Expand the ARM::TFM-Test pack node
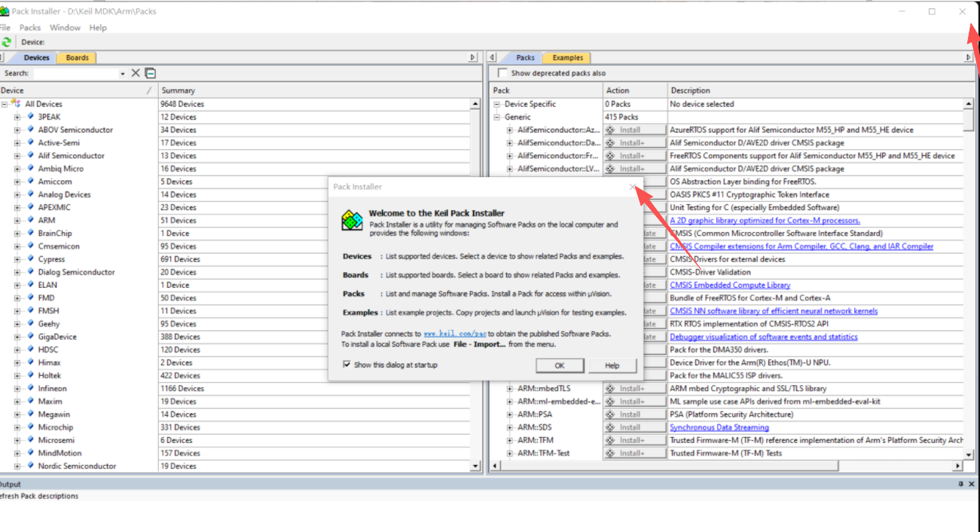This screenshot has height=532, width=980. pyautogui.click(x=510, y=453)
